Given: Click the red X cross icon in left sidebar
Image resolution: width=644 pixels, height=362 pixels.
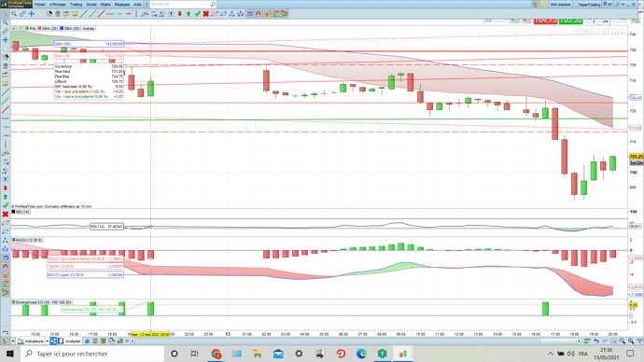Looking at the screenshot, I should point(6,215).
